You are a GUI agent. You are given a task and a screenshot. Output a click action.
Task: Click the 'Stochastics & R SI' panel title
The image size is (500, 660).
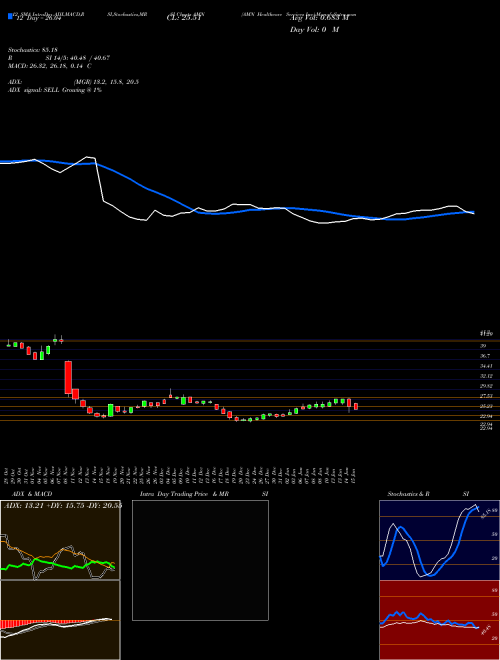click(428, 494)
